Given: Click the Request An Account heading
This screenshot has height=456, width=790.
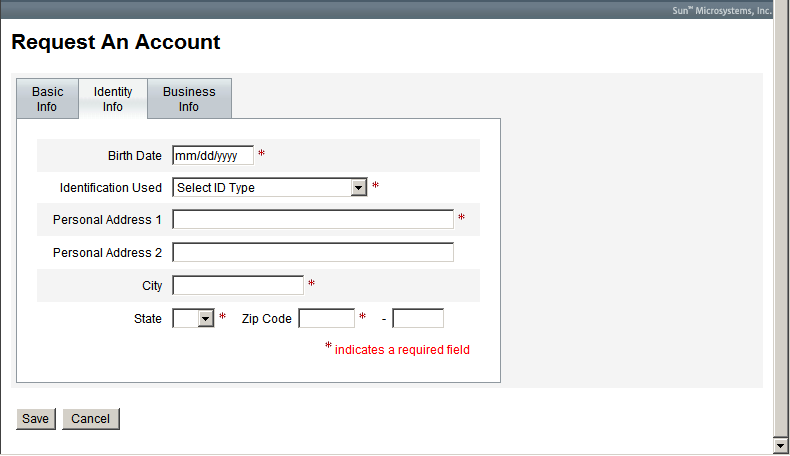Looking at the screenshot, I should [116, 42].
